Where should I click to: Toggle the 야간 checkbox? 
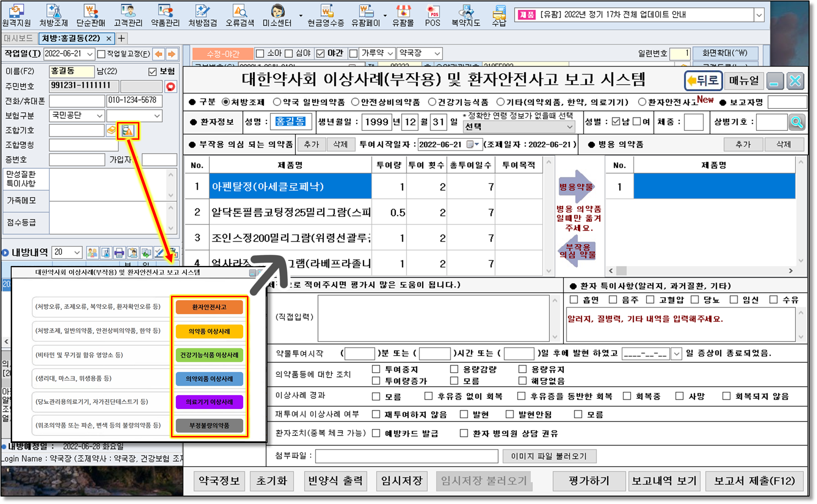[320, 54]
